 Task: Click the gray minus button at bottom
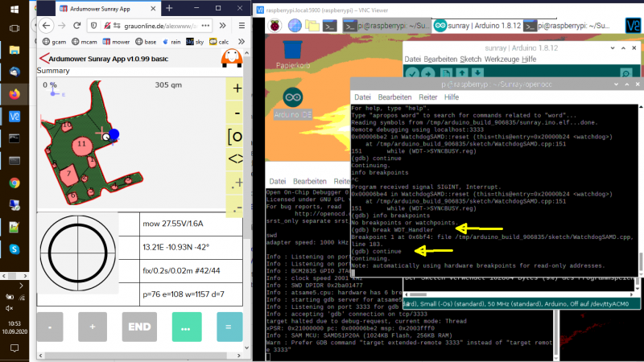(x=50, y=327)
